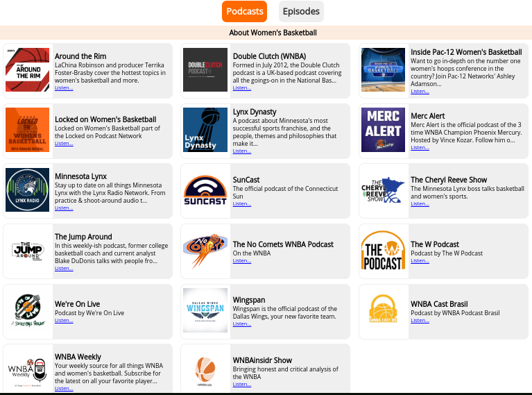The height and width of the screenshot is (395, 532).
Task: Open the Around the Rim podcast artwork
Action: tap(28, 69)
